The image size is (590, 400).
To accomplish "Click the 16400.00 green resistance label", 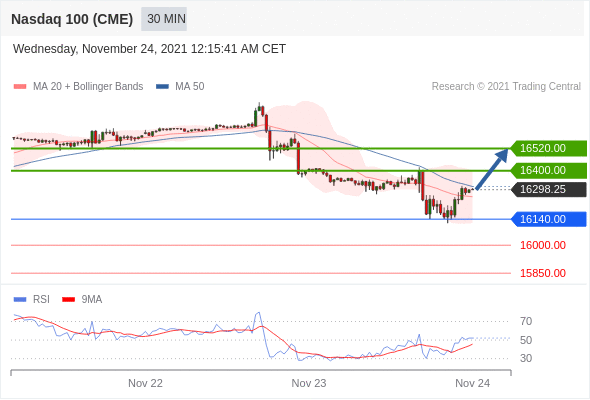I will point(549,170).
